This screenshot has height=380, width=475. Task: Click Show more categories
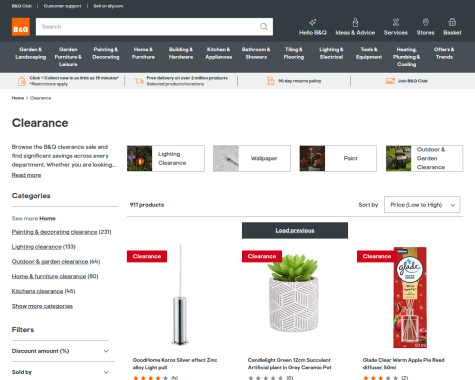click(42, 306)
